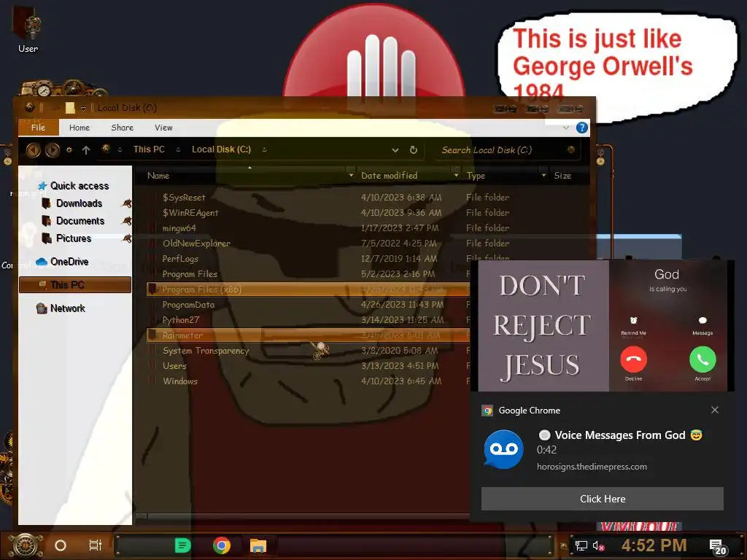Open File Explorer icon on the taskbar
The width and height of the screenshot is (747, 560).
tap(258, 545)
